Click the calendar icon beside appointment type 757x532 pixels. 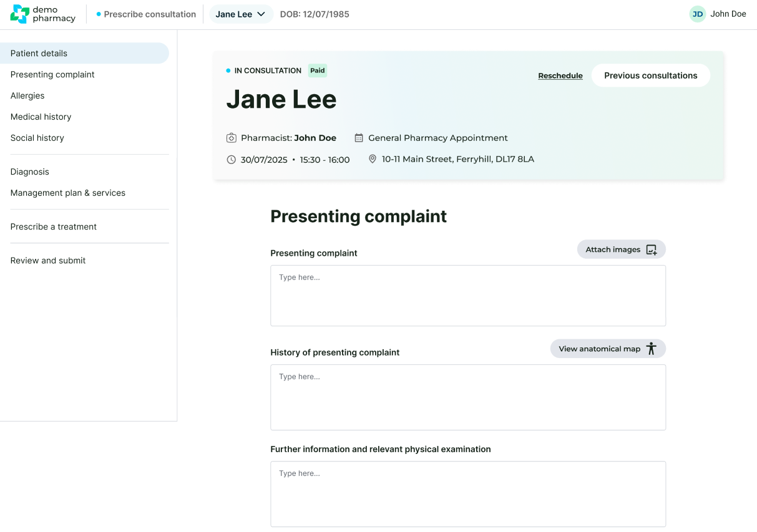tap(359, 138)
